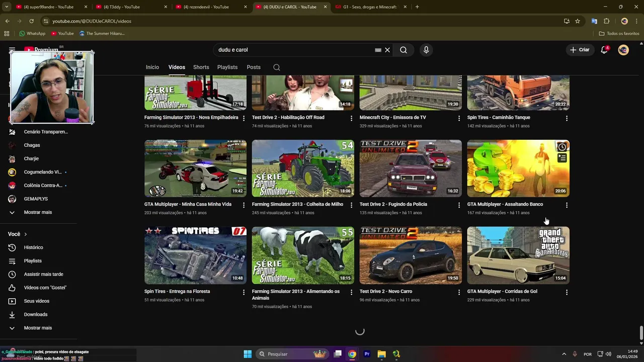Switch to G1 Sexo, drogas e Minecraft tab
This screenshot has width=644, height=362.
point(371,7)
